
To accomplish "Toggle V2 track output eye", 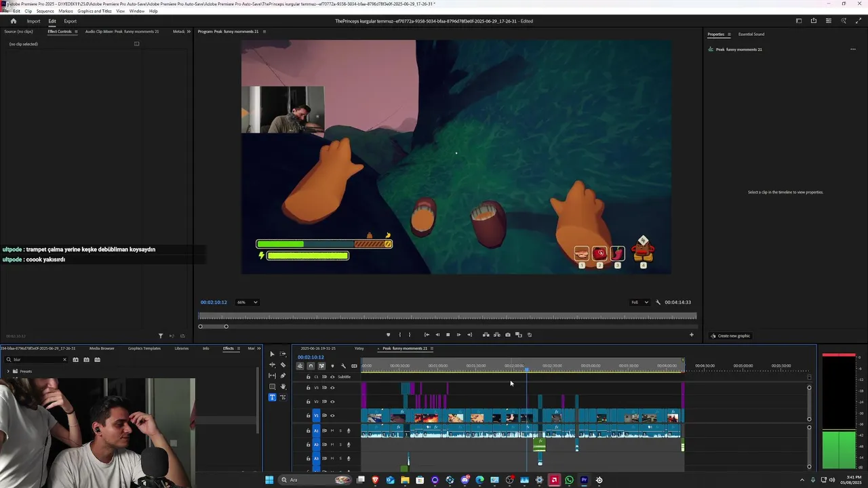I will pos(332,402).
